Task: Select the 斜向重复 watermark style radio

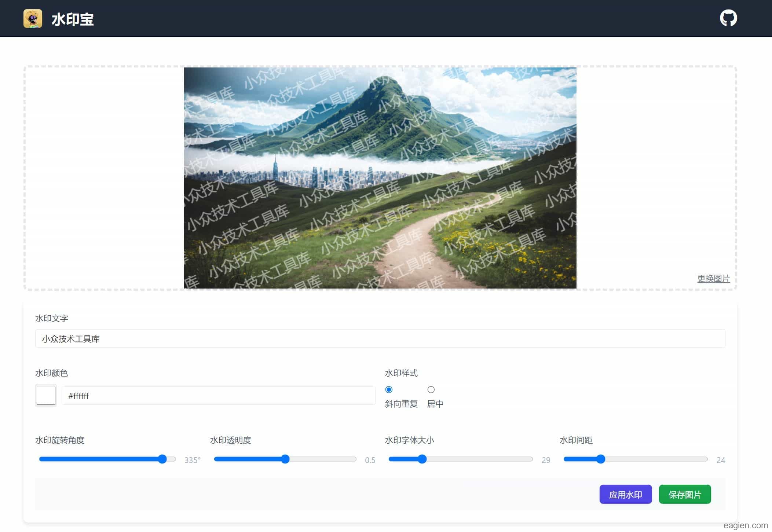Action: click(389, 389)
